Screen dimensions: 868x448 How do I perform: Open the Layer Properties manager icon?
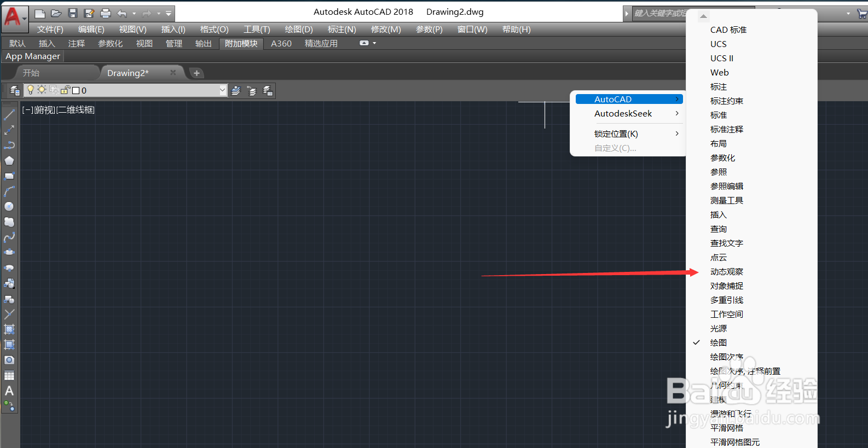15,90
